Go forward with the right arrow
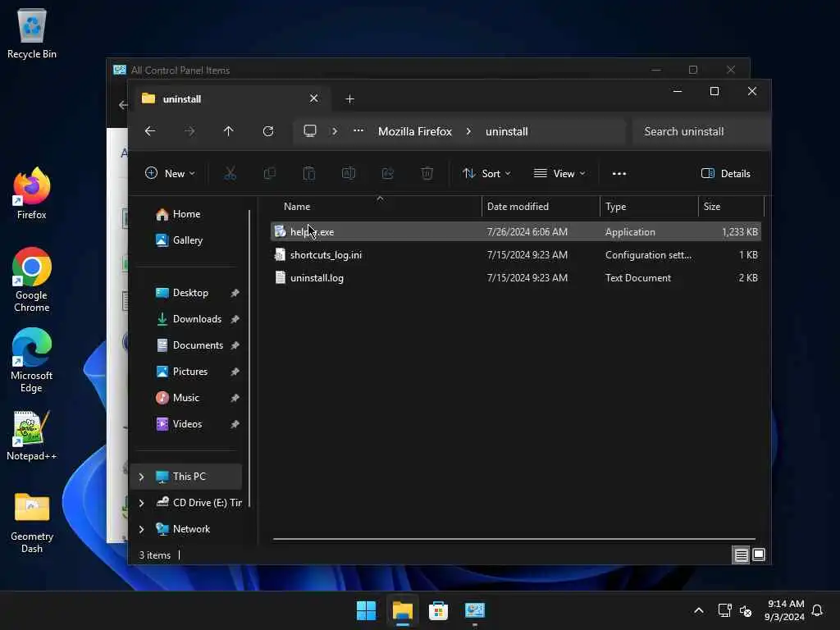 click(189, 131)
